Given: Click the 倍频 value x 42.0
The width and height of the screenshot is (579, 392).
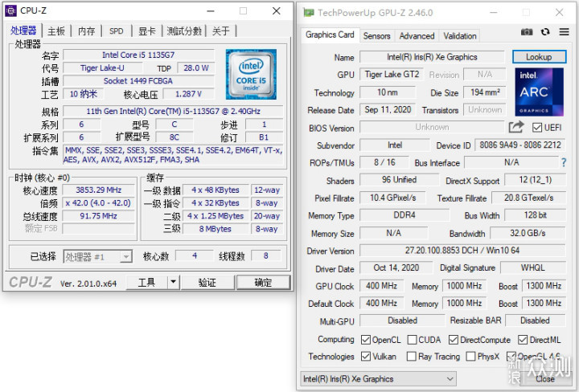Looking at the screenshot, I should (99, 202).
